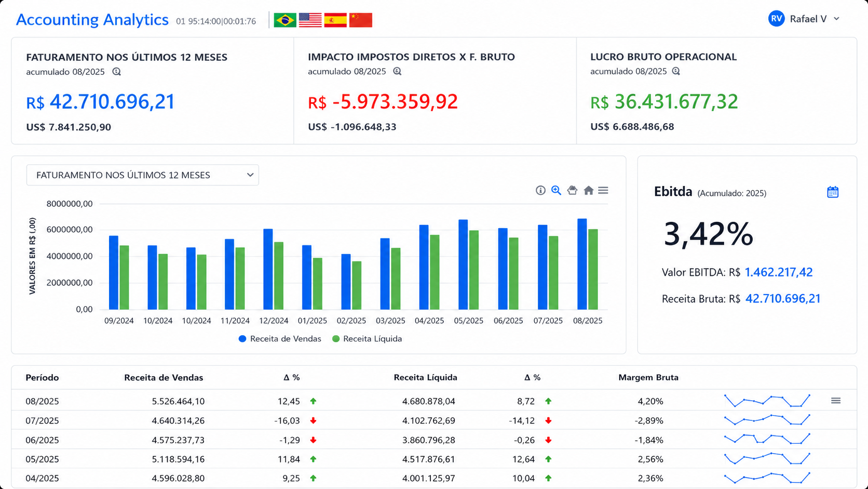Click the R$ 42.710.696,21 faturamento total
Screen dimensions: 868x489
coord(101,102)
